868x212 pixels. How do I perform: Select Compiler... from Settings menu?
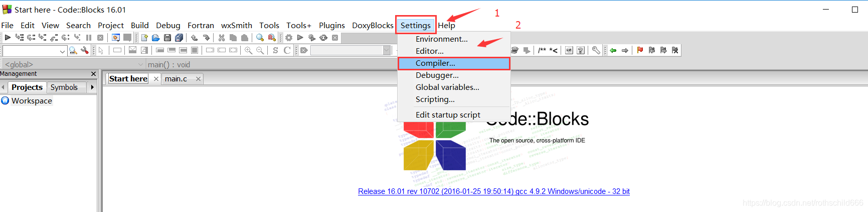pyautogui.click(x=454, y=63)
